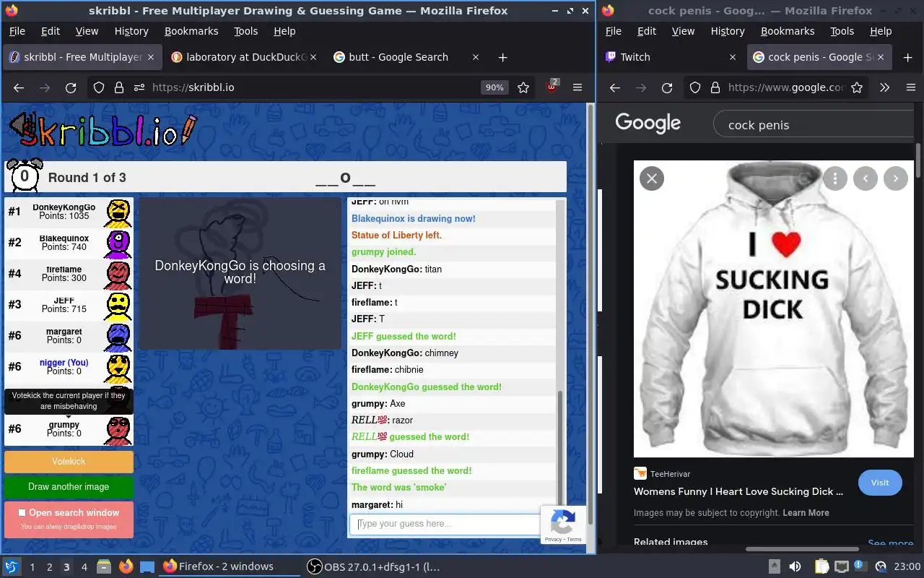Click the 90% zoom level indicator
Viewport: 924px width, 578px height.
[494, 87]
